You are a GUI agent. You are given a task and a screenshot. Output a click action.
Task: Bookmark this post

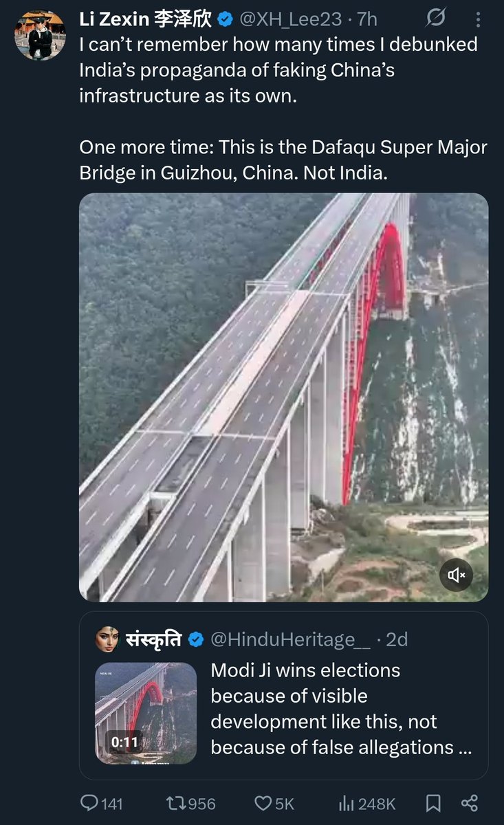(433, 803)
